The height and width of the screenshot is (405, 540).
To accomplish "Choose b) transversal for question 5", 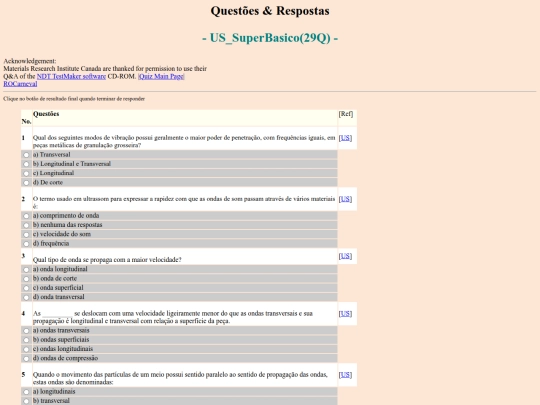I will tap(26, 401).
